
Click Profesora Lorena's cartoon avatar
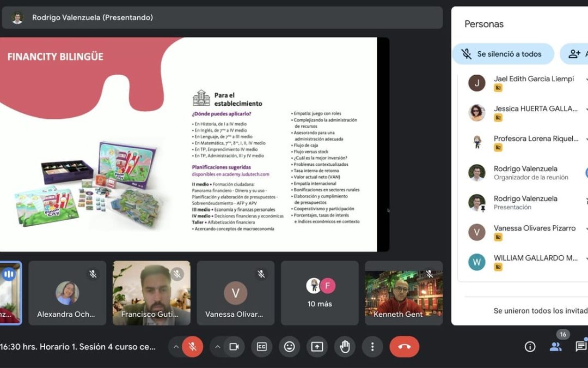[476, 143]
